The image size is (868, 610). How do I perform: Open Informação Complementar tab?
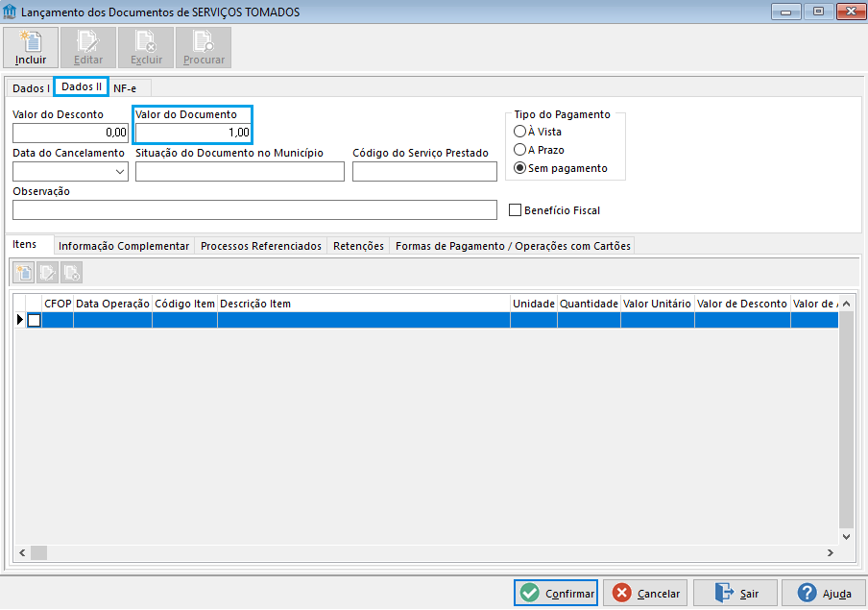pyautogui.click(x=124, y=246)
